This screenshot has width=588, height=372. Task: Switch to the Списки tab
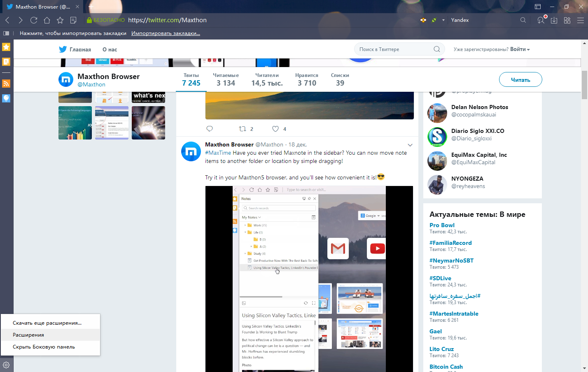340,79
